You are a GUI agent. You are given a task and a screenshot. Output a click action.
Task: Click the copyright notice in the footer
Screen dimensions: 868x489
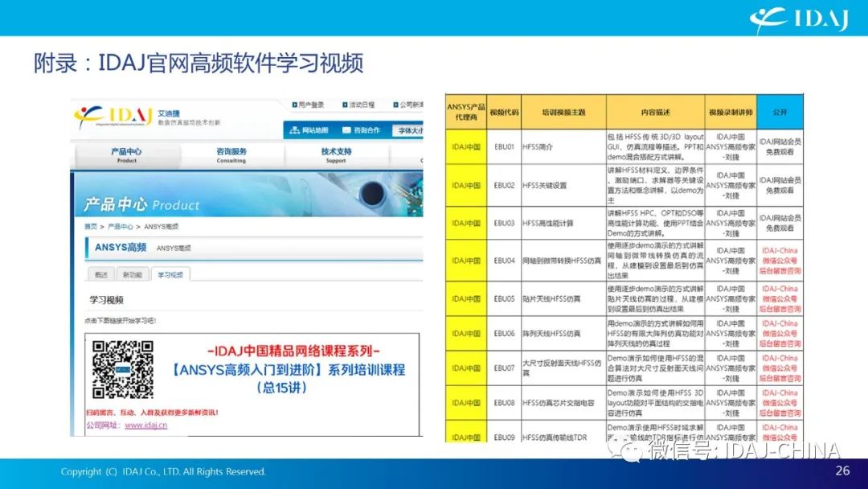163,472
